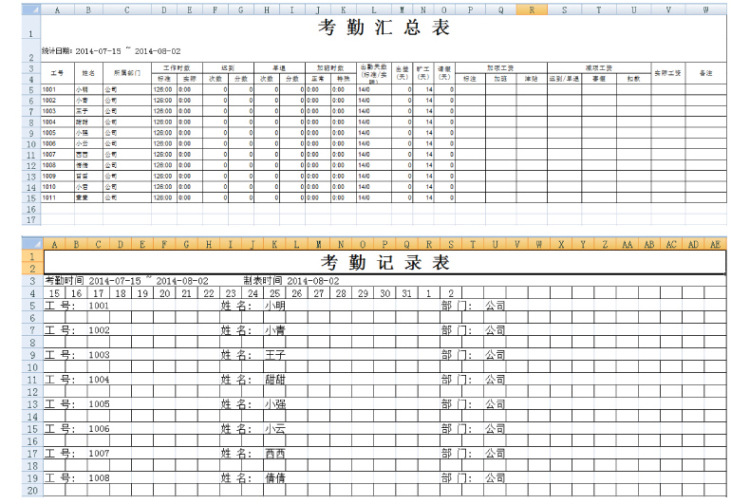Image resolution: width=750 pixels, height=504 pixels.
Task: Click the 考勤记录表 title cell
Action: (383, 263)
